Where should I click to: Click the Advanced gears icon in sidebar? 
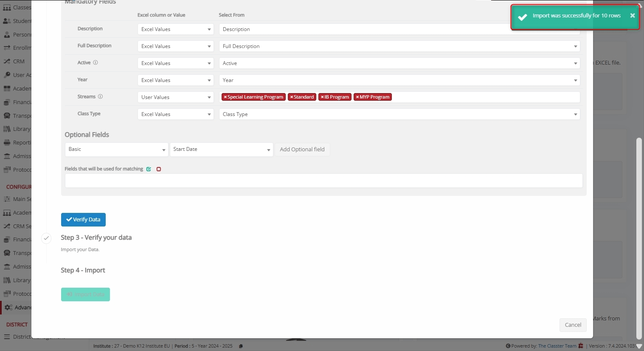(8, 308)
